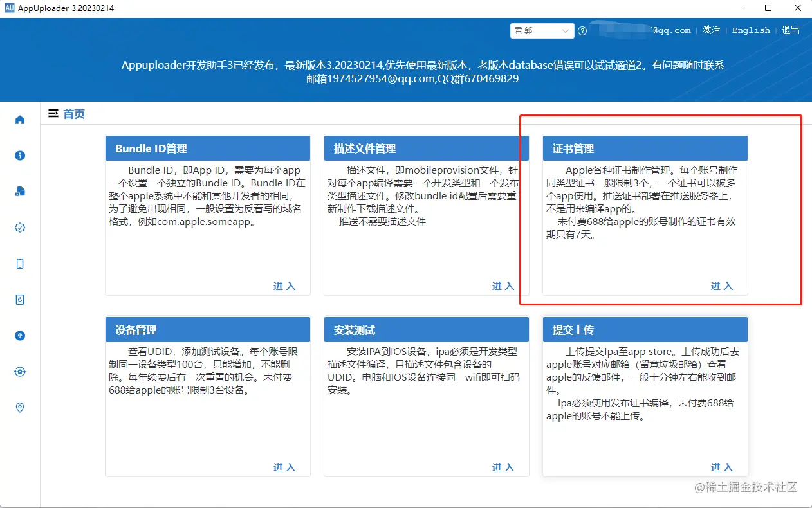This screenshot has height=508, width=812.
Task: Click 退出 to log out
Action: (791, 30)
